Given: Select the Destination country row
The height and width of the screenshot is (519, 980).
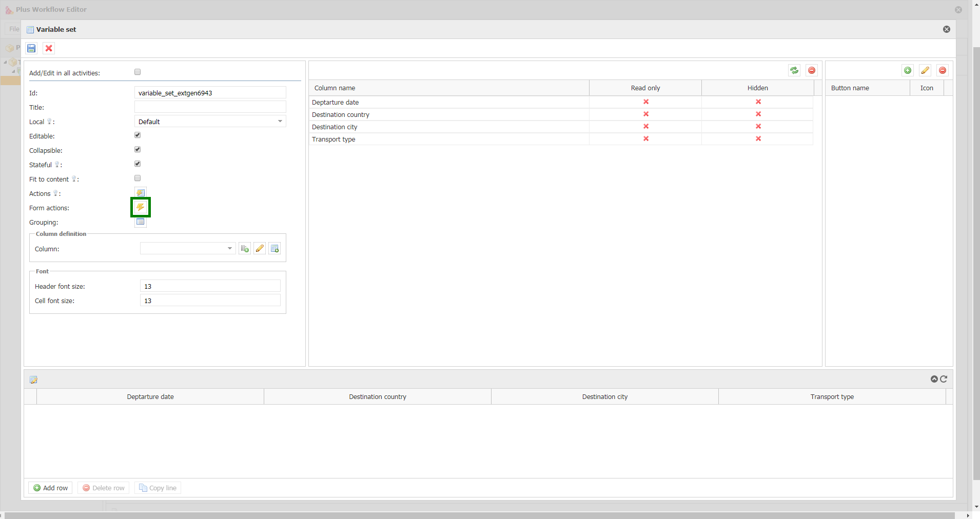Looking at the screenshot, I should (448, 115).
